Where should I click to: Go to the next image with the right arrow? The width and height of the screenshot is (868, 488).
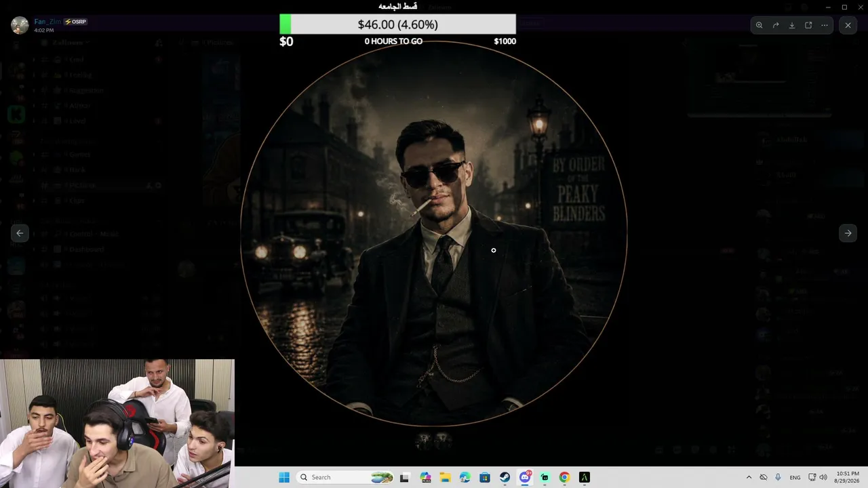(x=848, y=233)
